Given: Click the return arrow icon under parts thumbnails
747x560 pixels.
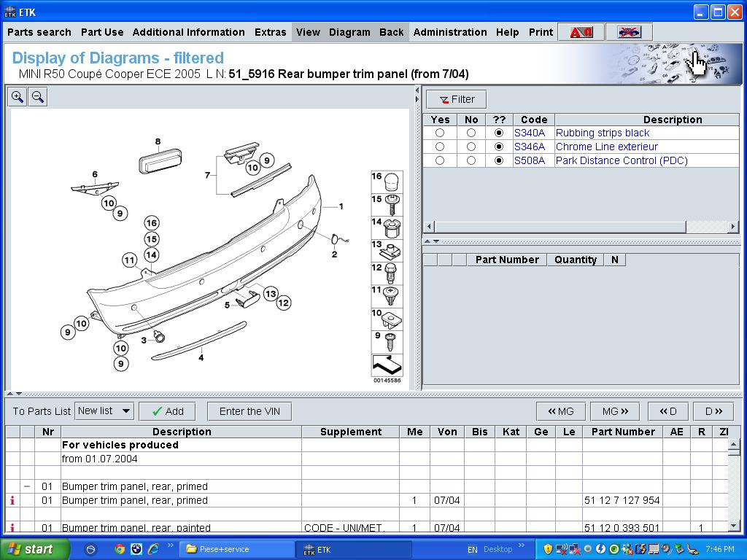Looking at the screenshot, I should 387,365.
